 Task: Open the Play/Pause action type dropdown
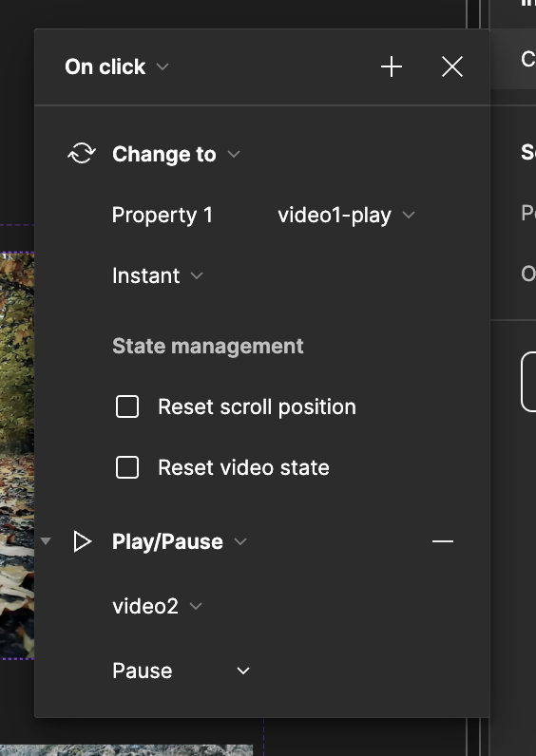tap(180, 541)
